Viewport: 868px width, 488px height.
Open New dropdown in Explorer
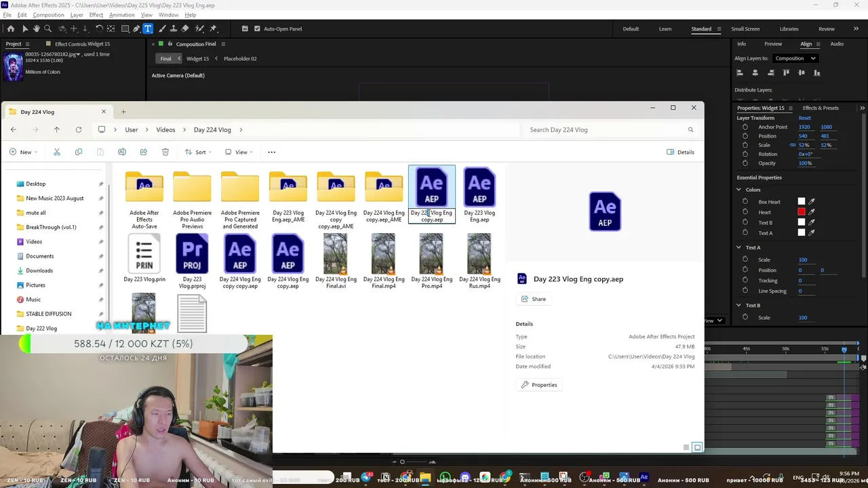24,152
